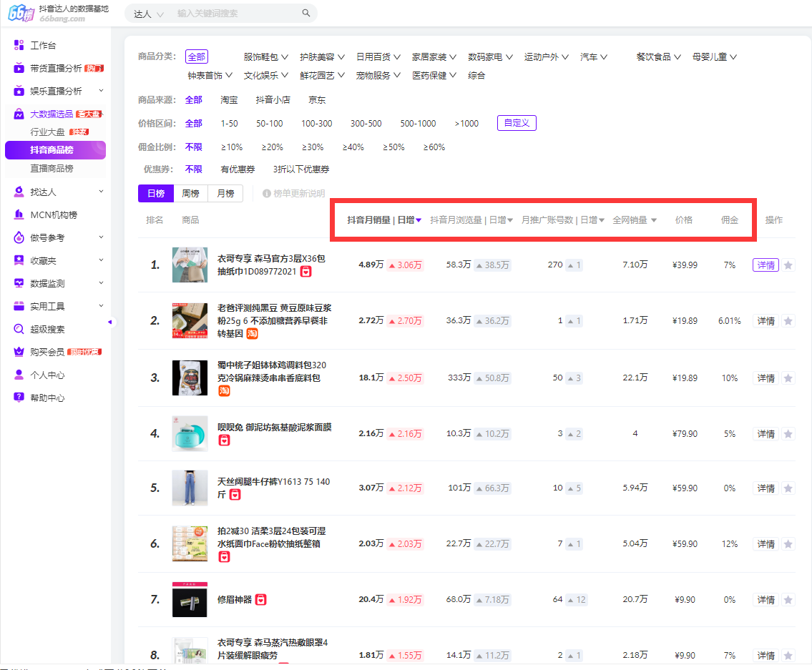The width and height of the screenshot is (812, 670).
Task: Favorite the first ranked product star
Action: point(788,265)
